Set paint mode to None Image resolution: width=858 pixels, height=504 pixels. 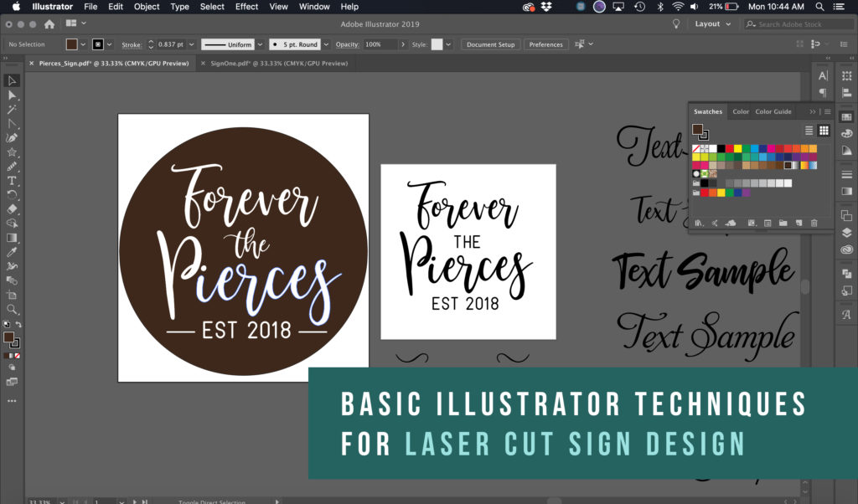click(18, 356)
